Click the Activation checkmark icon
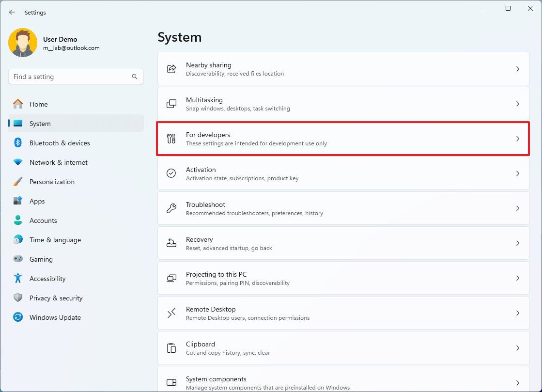 [x=171, y=173]
